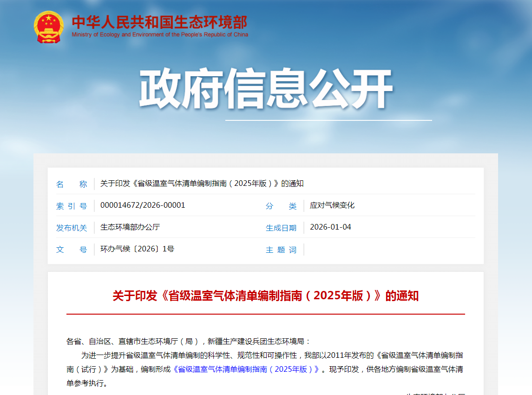
Task: Click the generation date 2026-01-04
Action: [330, 227]
